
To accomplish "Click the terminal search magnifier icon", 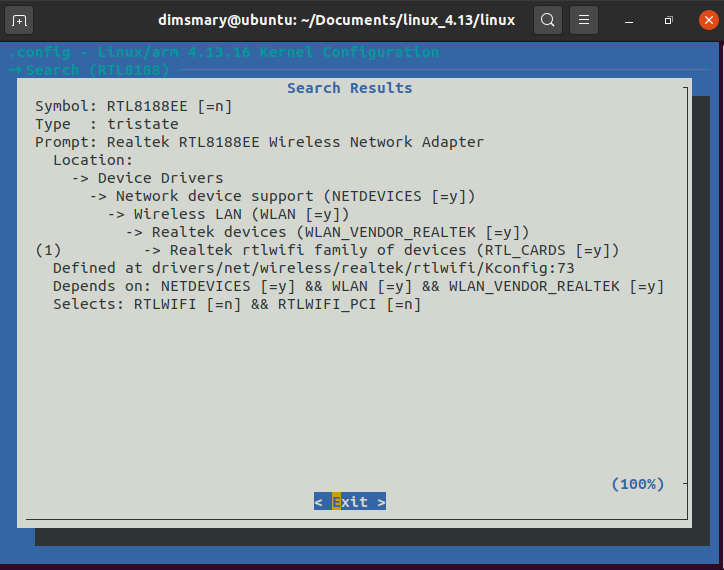I will point(548,20).
